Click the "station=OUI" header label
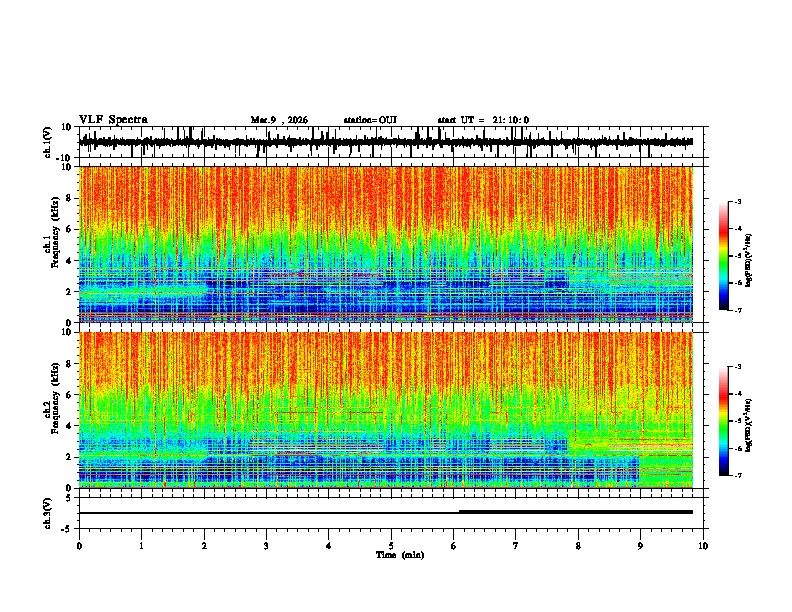The width and height of the screenshot is (792, 612). pyautogui.click(x=370, y=120)
